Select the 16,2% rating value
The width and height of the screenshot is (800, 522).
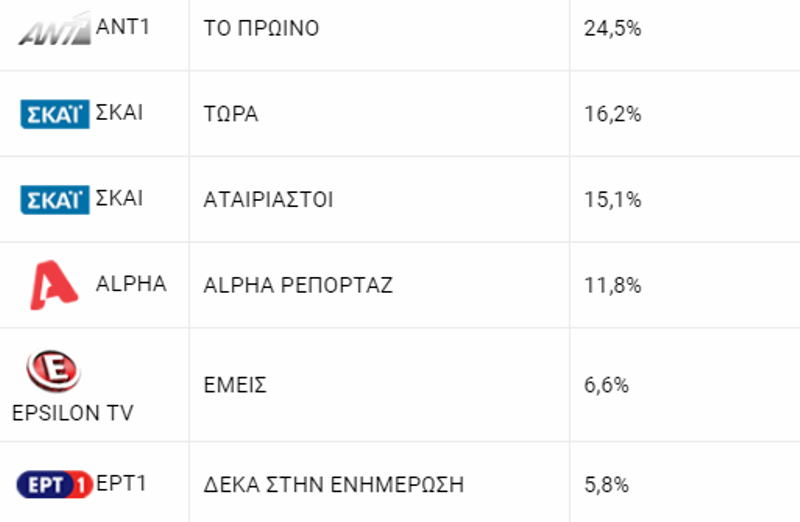point(612,114)
